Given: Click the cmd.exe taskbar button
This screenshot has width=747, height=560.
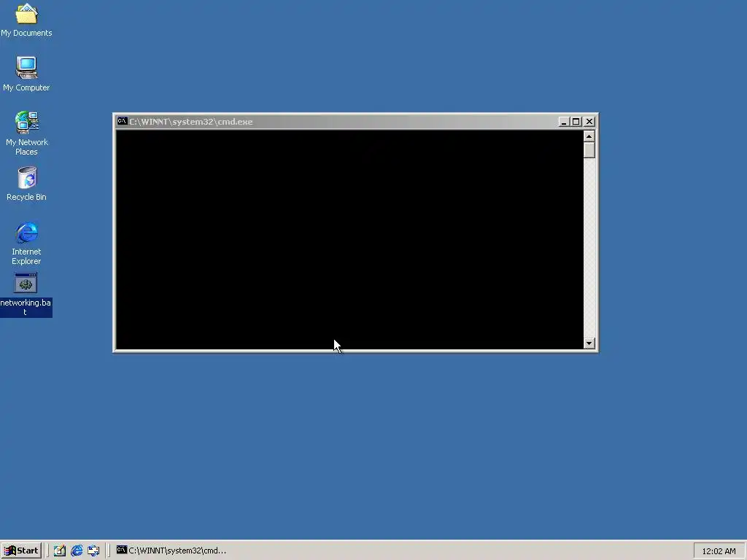Looking at the screenshot, I should click(x=171, y=551).
